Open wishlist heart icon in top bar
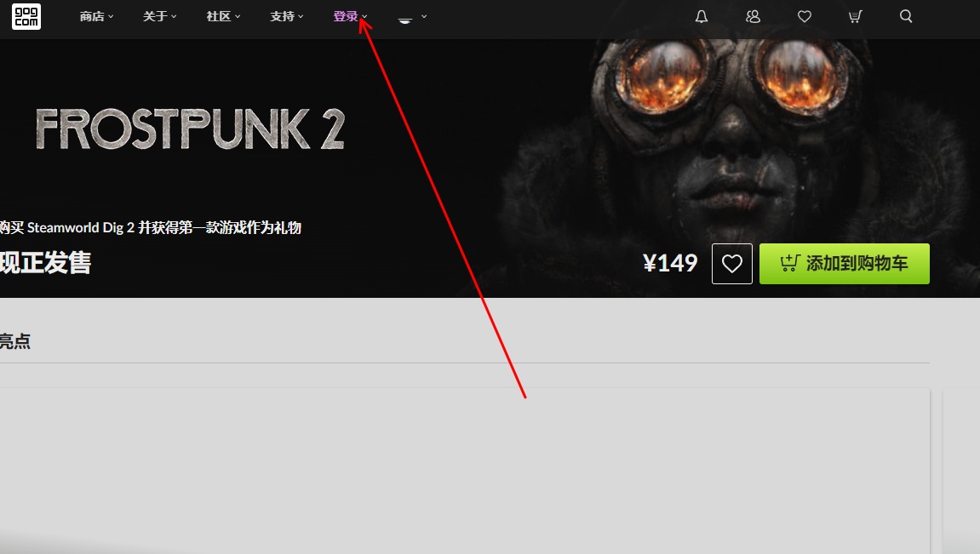The width and height of the screenshot is (980, 554). coord(805,17)
